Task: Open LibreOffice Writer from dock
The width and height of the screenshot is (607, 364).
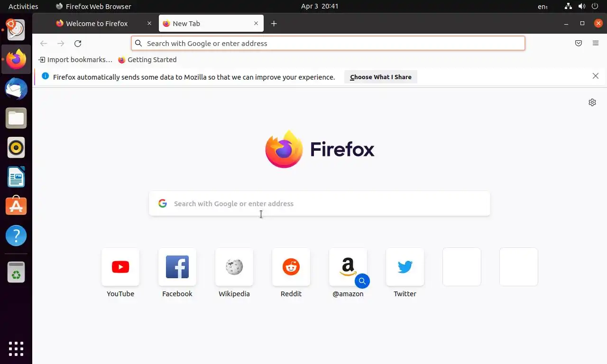Action: click(16, 177)
